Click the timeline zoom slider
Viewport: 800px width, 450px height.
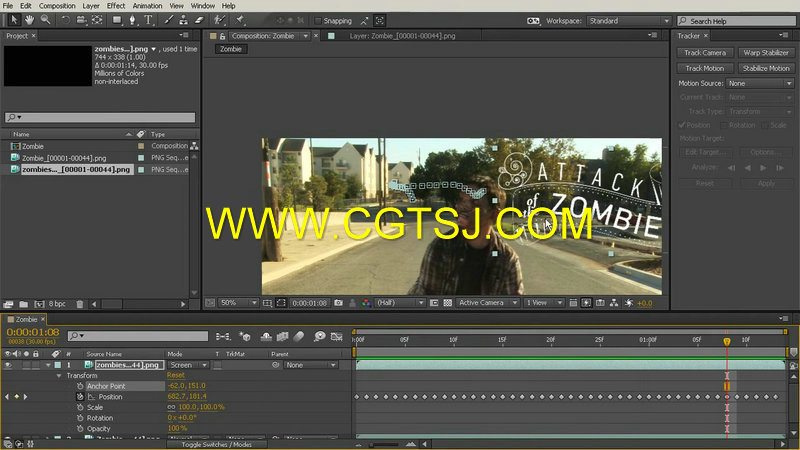point(386,444)
